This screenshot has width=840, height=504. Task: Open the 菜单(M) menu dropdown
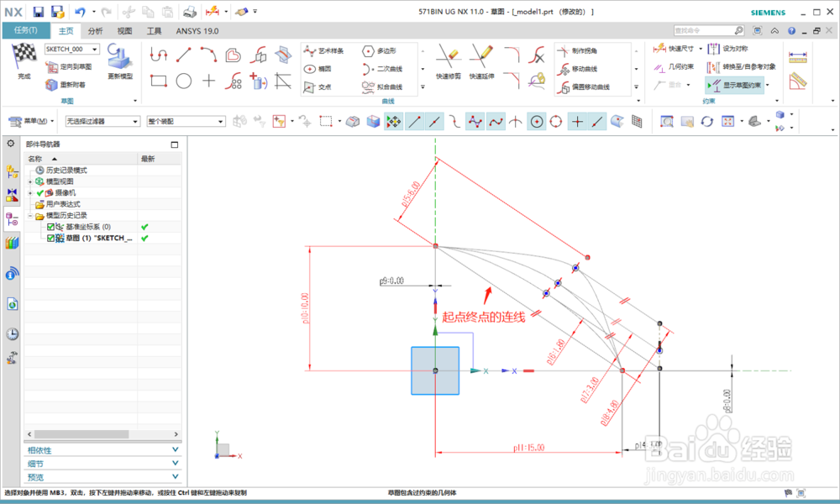32,122
